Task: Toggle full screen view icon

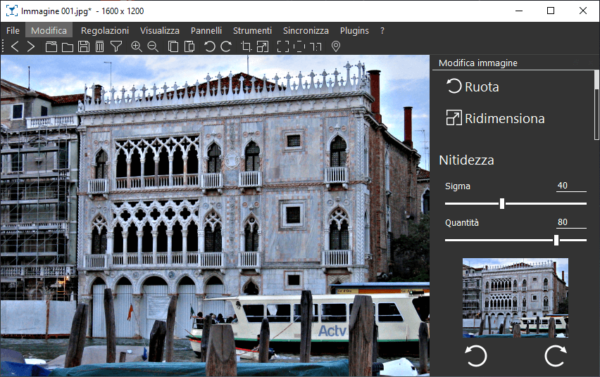Action: 283,47
